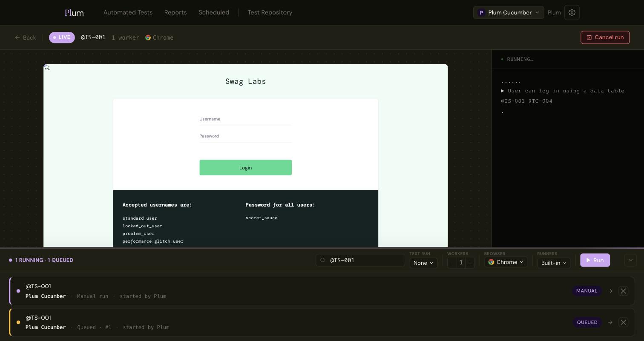Image resolution: width=644 pixels, height=341 pixels.
Task: Focus the @TS-001 search field
Action: [x=360, y=260]
